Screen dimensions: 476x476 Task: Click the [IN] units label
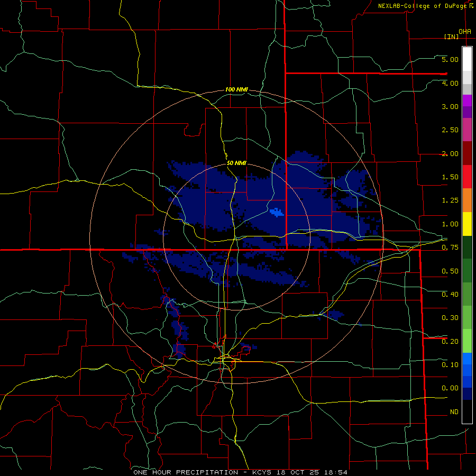click(451, 36)
